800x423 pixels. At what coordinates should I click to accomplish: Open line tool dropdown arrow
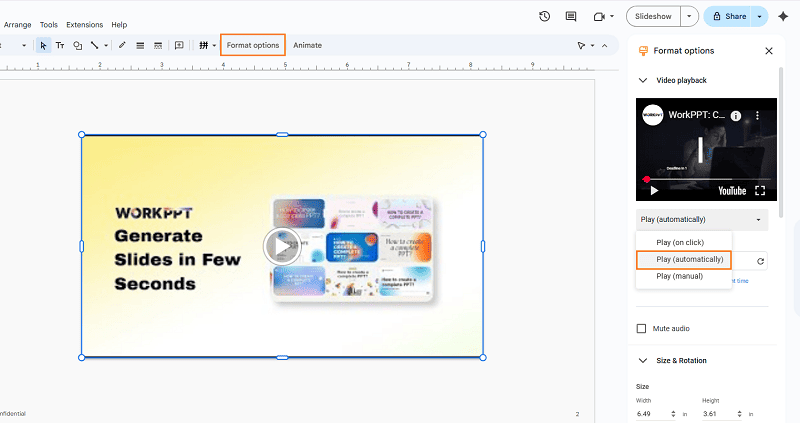click(106, 45)
